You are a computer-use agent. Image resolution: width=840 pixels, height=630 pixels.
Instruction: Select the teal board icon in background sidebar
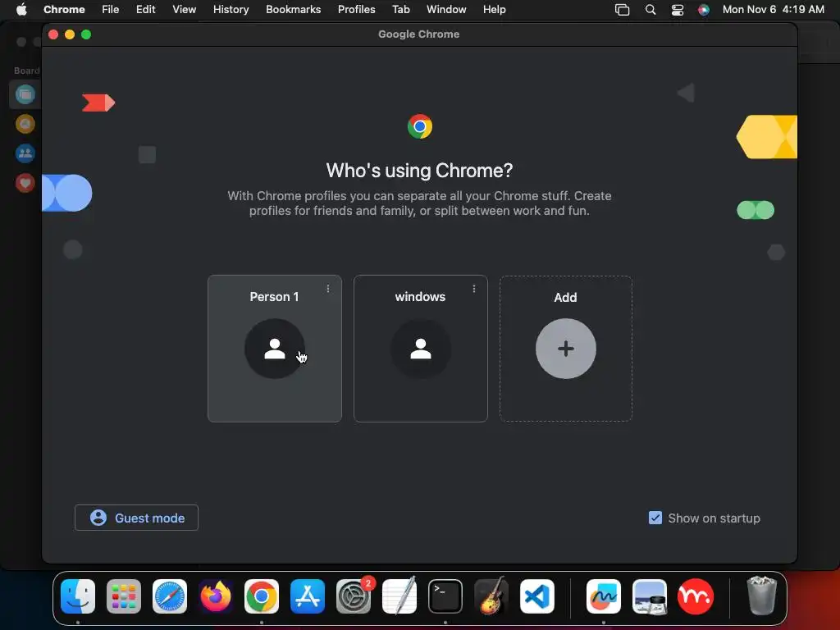click(x=25, y=95)
